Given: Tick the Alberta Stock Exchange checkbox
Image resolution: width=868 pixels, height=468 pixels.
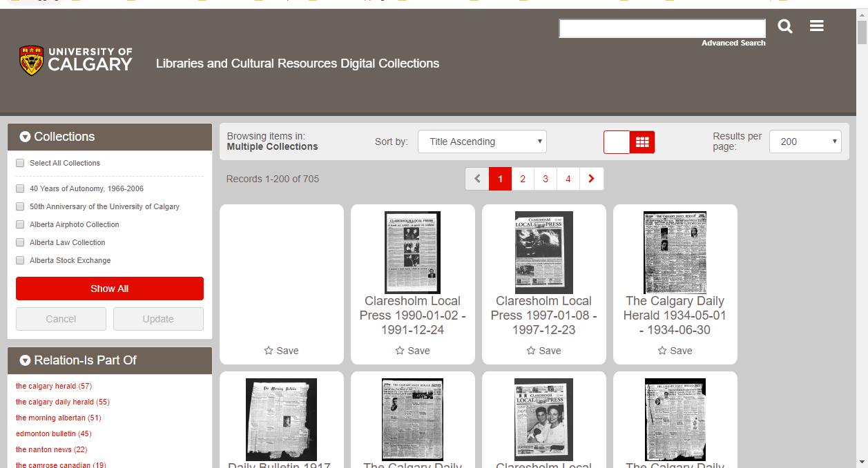Looking at the screenshot, I should tap(21, 261).
